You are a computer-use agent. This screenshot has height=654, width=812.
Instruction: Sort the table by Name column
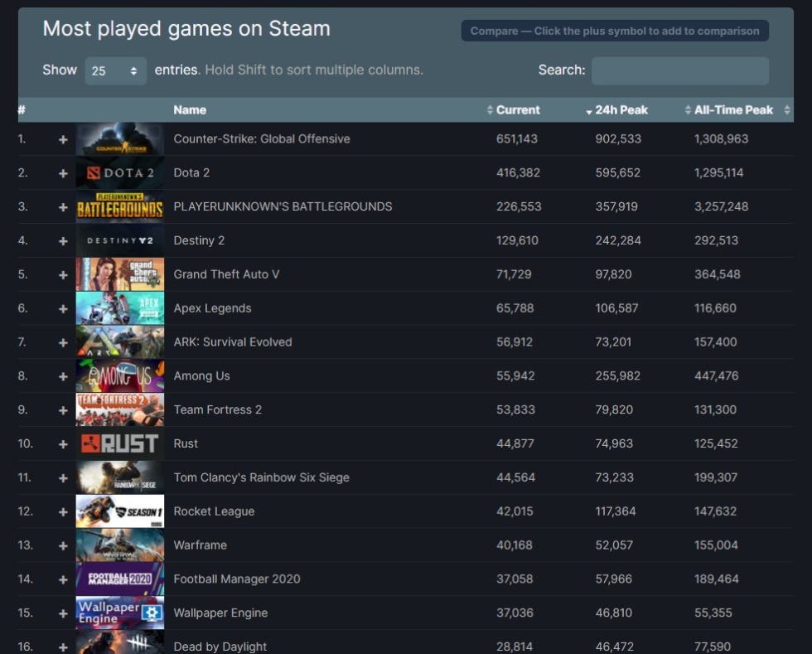(190, 110)
